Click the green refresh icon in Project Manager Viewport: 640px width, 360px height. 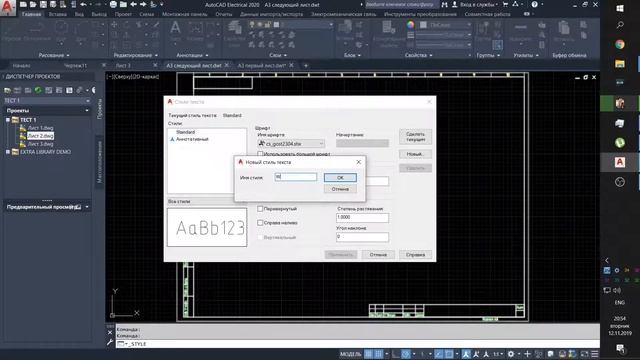[38, 90]
